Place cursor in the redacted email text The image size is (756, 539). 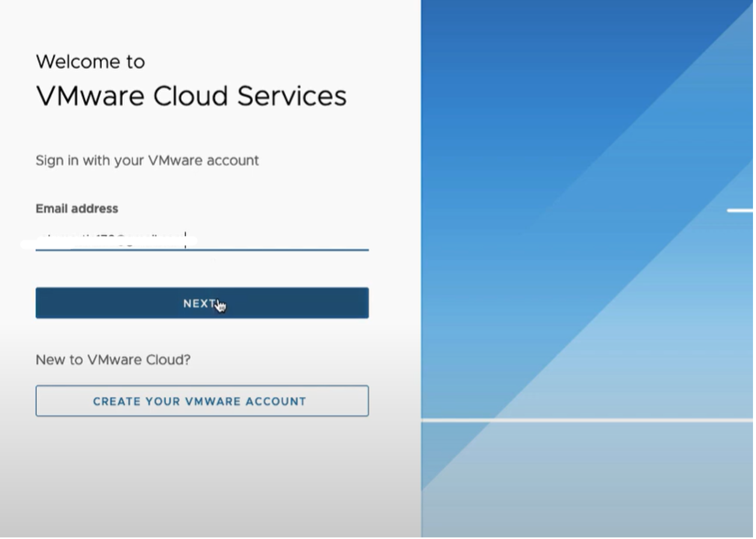[x=108, y=241]
